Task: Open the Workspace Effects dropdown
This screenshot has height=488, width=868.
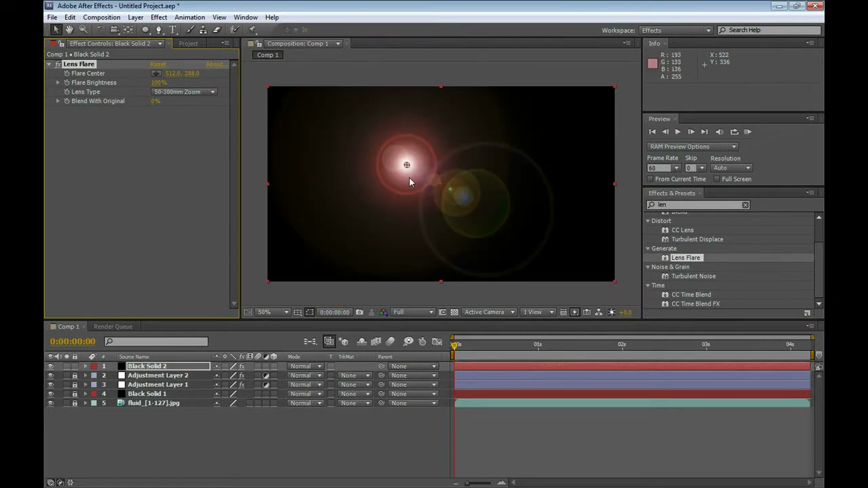Action: pos(676,30)
